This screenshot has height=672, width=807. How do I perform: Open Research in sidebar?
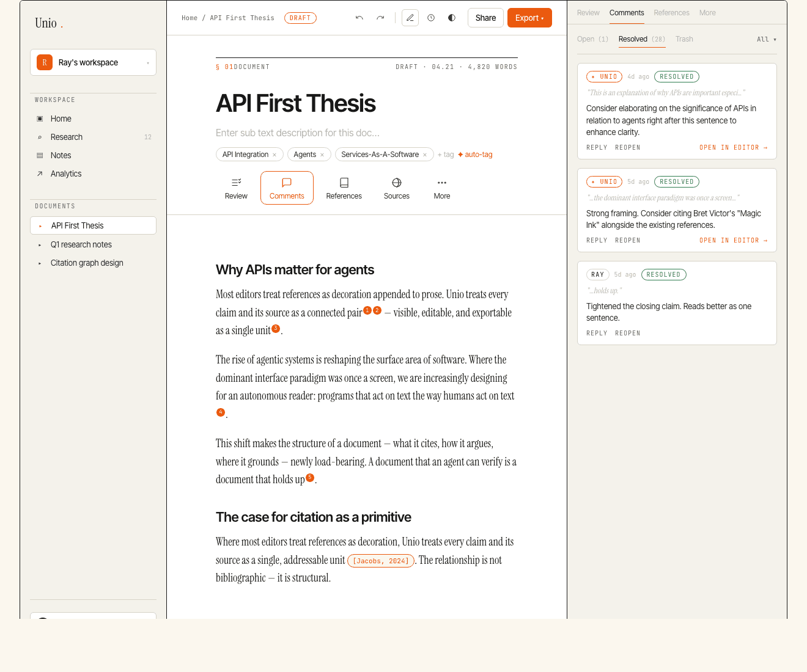93,137
